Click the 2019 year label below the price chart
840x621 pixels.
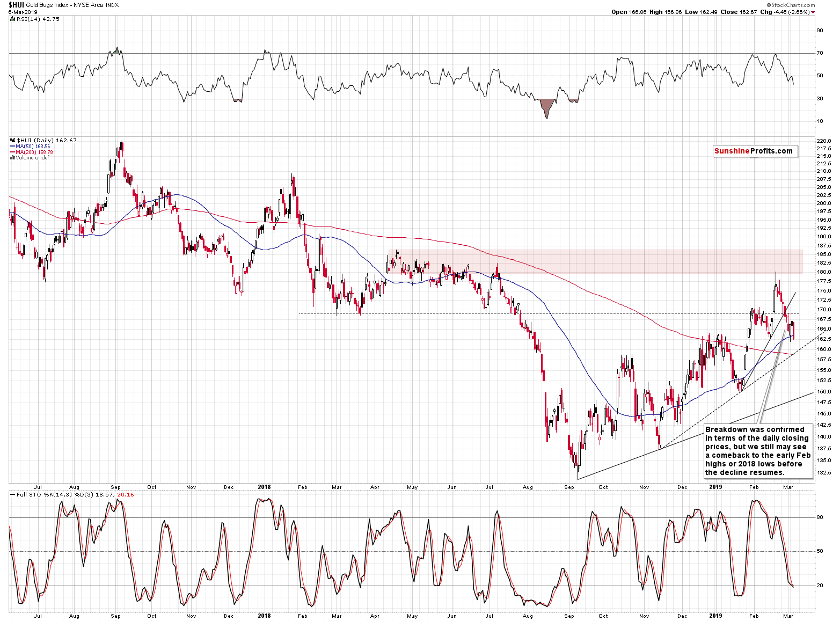[x=715, y=487]
